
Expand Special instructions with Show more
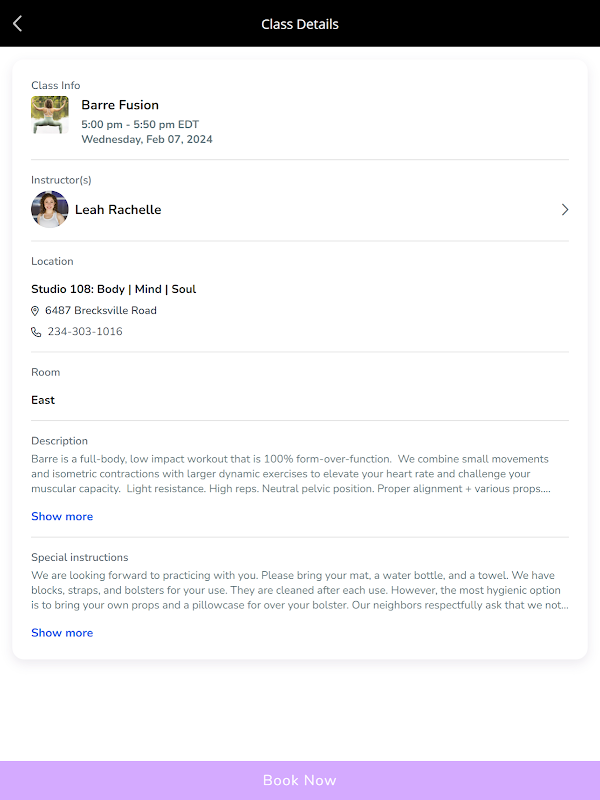(62, 633)
